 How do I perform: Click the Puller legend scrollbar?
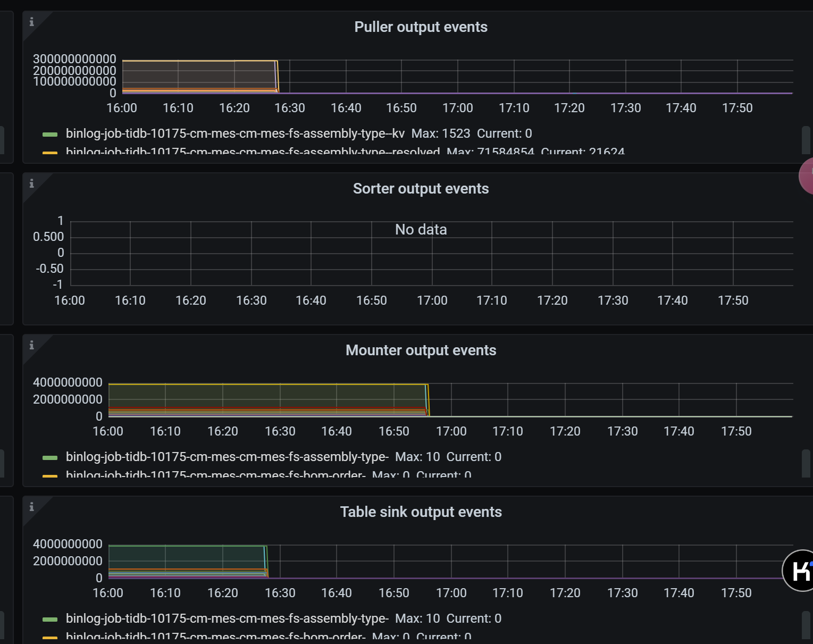[x=806, y=140]
